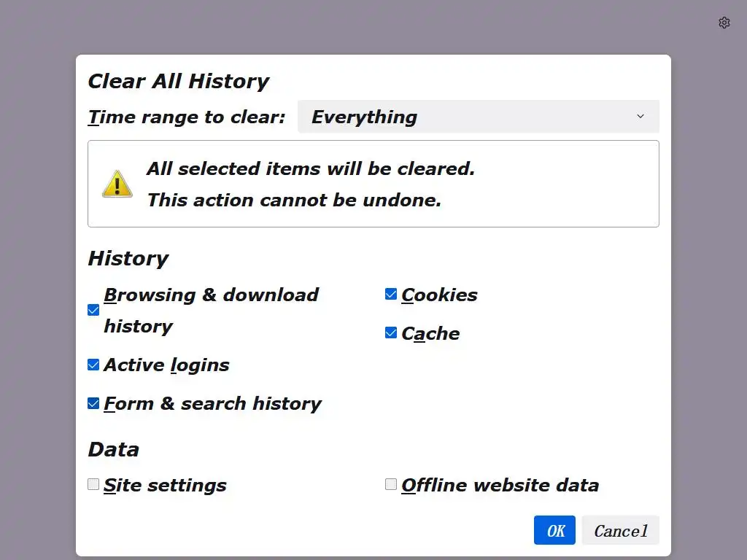Viewport: 747px width, 560px height.
Task: Click 'All selected items will be cleared' text
Action: click(x=311, y=168)
